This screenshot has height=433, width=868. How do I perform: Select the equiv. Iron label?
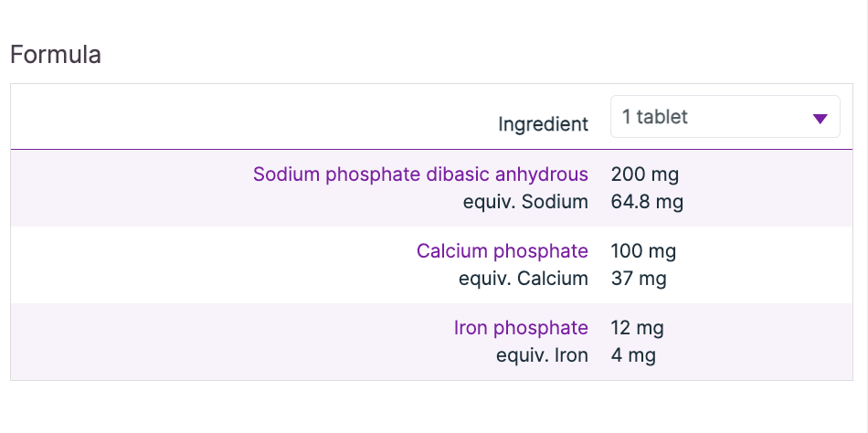coord(542,355)
